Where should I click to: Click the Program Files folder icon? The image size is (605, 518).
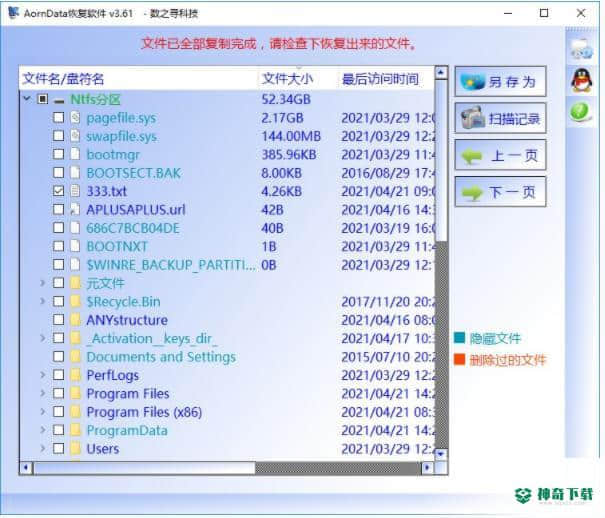click(x=76, y=393)
